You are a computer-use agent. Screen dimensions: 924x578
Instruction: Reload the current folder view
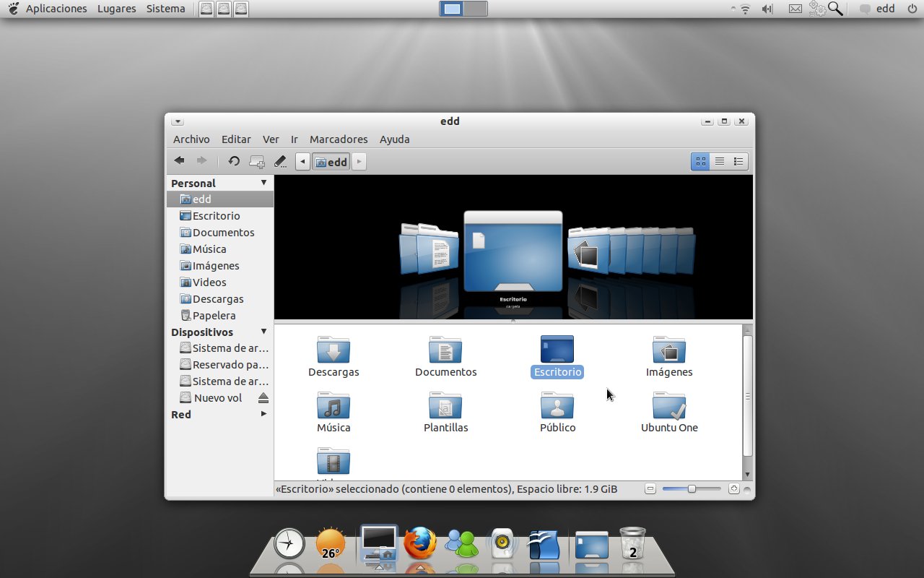(x=234, y=161)
